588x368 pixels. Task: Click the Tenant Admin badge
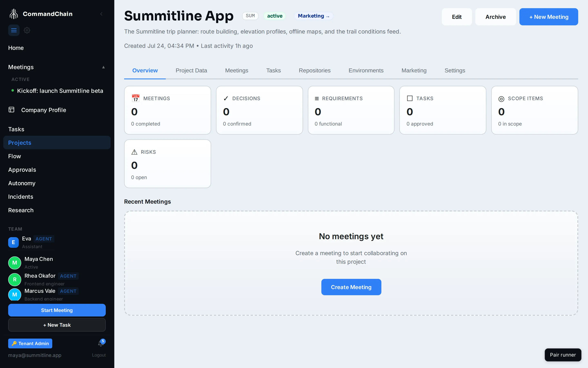point(30,343)
